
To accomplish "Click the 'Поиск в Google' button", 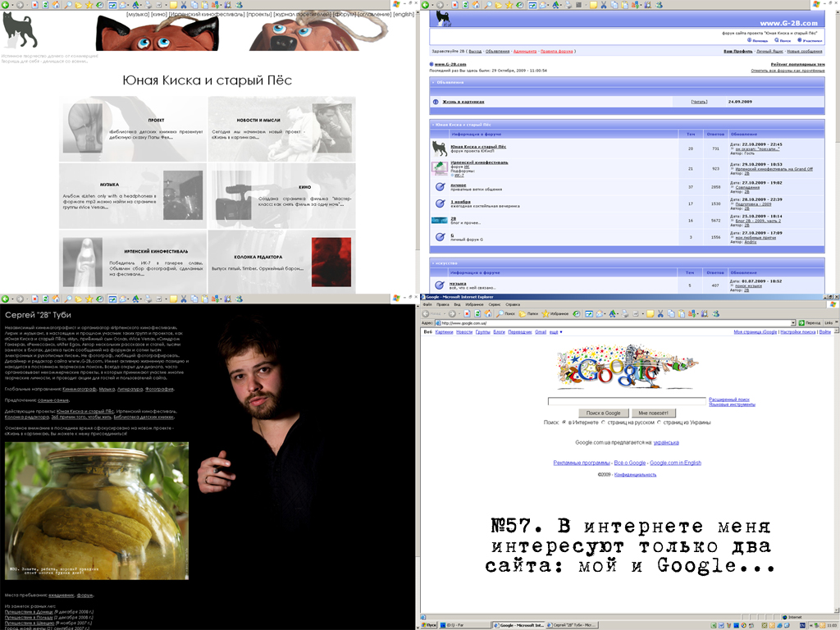I will click(603, 413).
